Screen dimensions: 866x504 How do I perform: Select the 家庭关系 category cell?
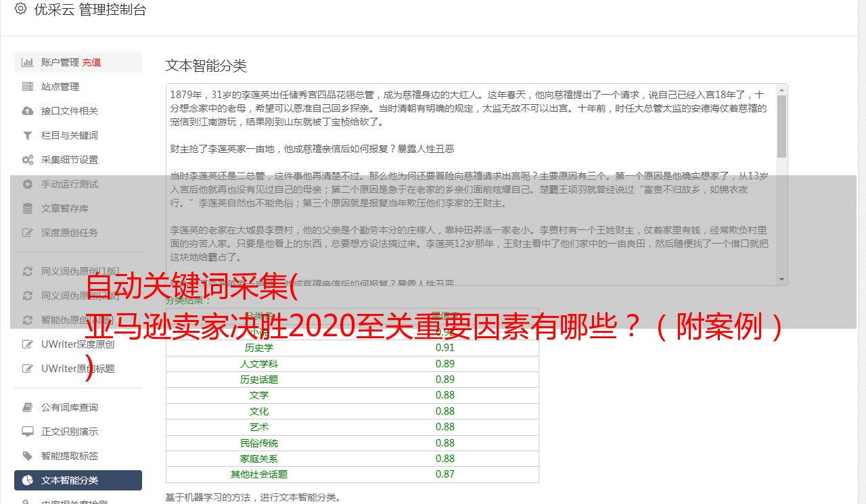pyautogui.click(x=259, y=459)
